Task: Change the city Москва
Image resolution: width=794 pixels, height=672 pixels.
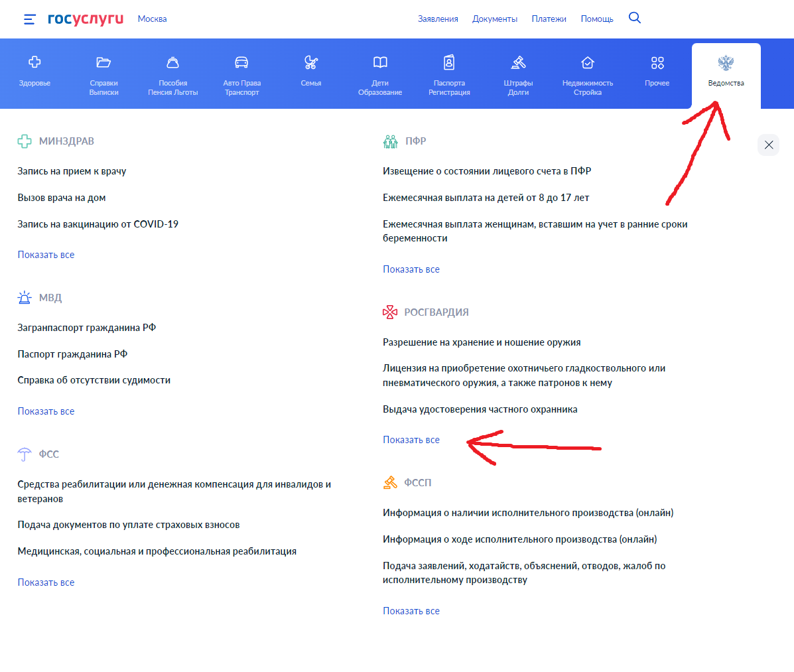Action: [153, 19]
